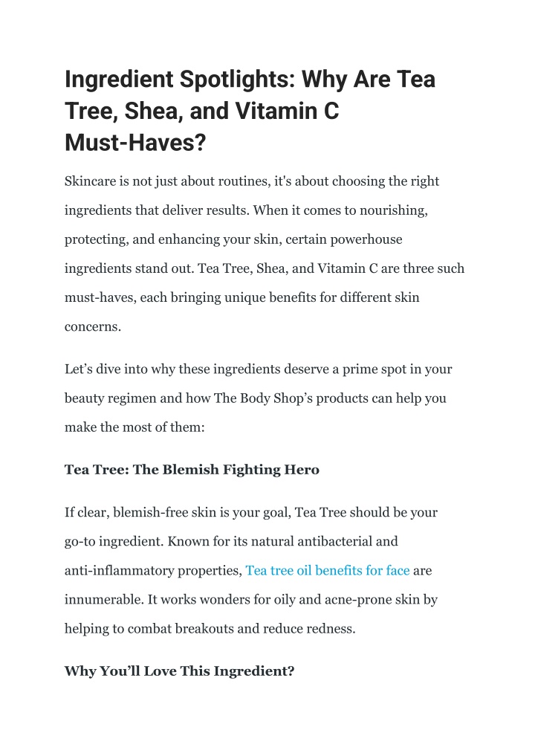This screenshot has height=756, width=535.
Task: Click the paragraph starting If clear, blemish-free skin
Action: 251,570
